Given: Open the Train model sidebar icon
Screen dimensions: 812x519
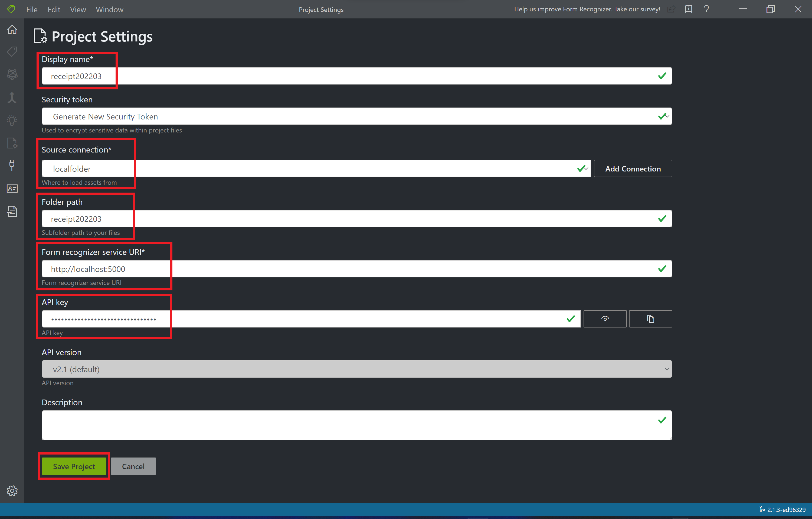Looking at the screenshot, I should click(12, 74).
